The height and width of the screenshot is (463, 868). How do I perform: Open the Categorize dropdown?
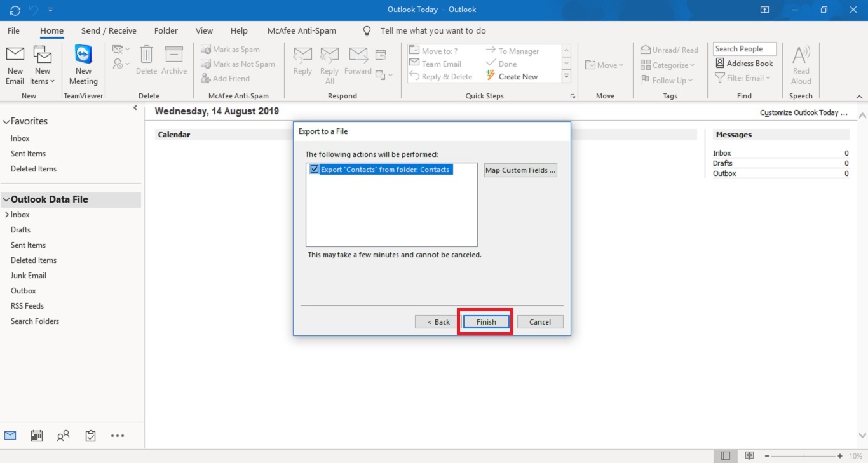pyautogui.click(x=668, y=65)
